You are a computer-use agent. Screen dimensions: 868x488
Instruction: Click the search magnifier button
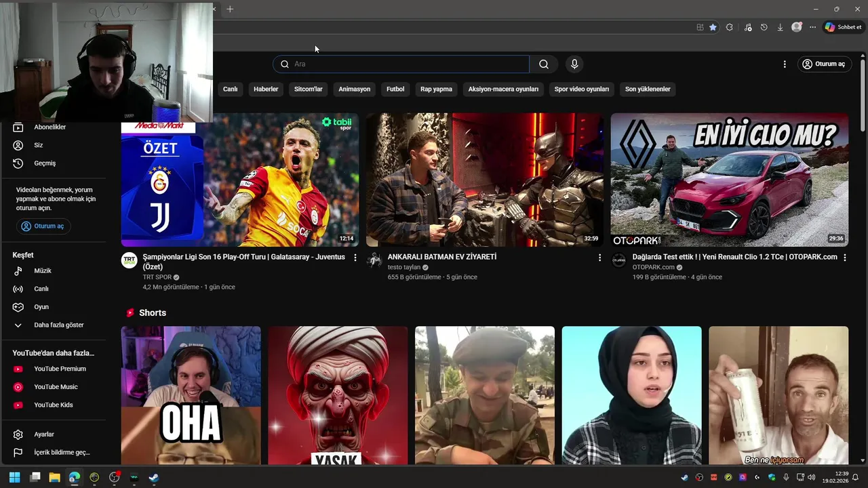tap(544, 64)
